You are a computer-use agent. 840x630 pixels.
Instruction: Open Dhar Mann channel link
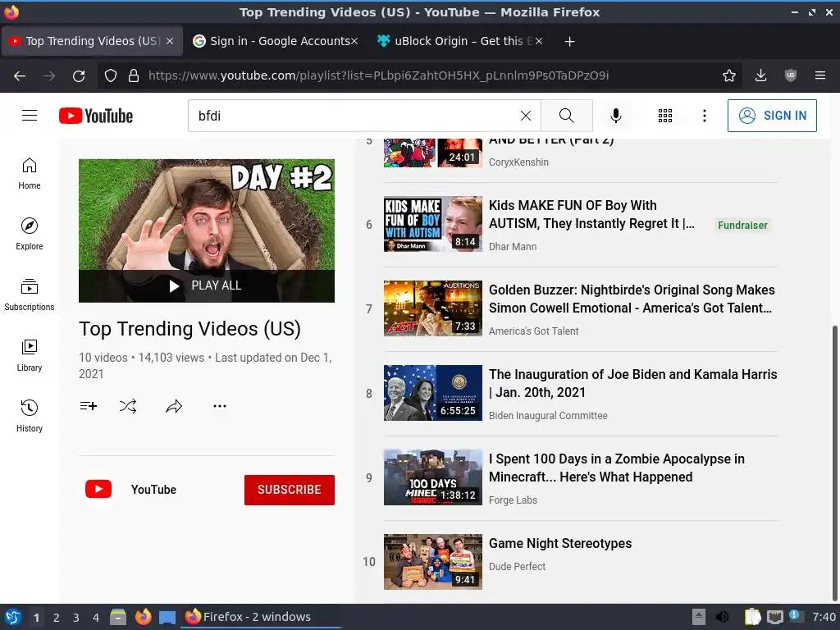[513, 246]
